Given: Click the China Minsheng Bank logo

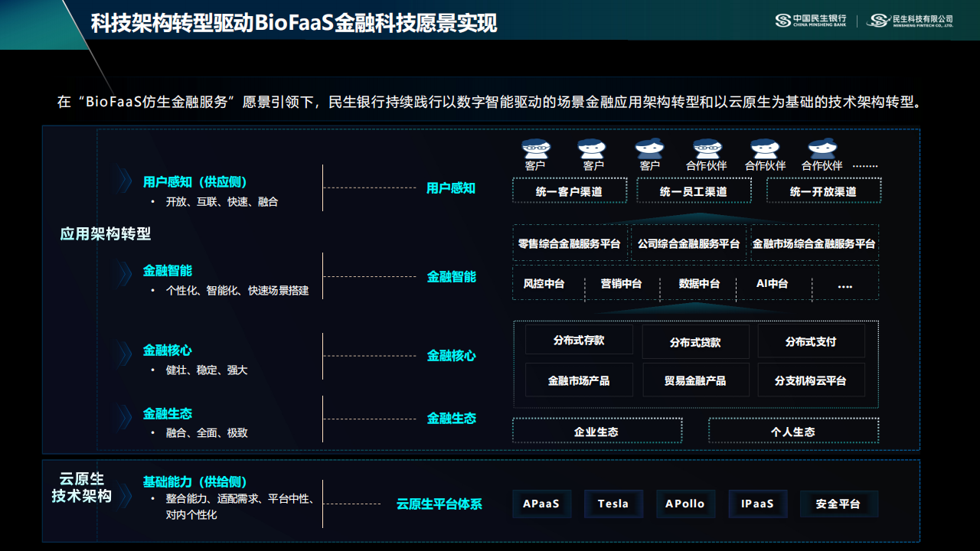Looking at the screenshot, I should pyautogui.click(x=810, y=21).
